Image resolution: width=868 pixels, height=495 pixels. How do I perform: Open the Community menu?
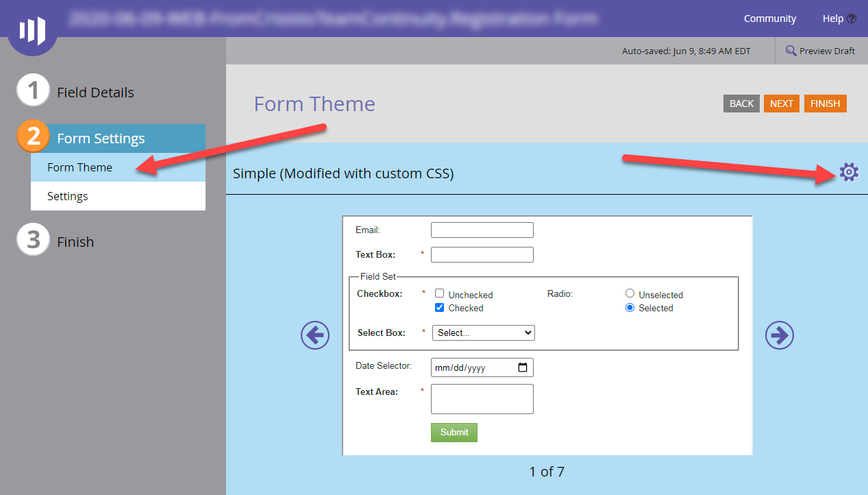[x=769, y=19]
